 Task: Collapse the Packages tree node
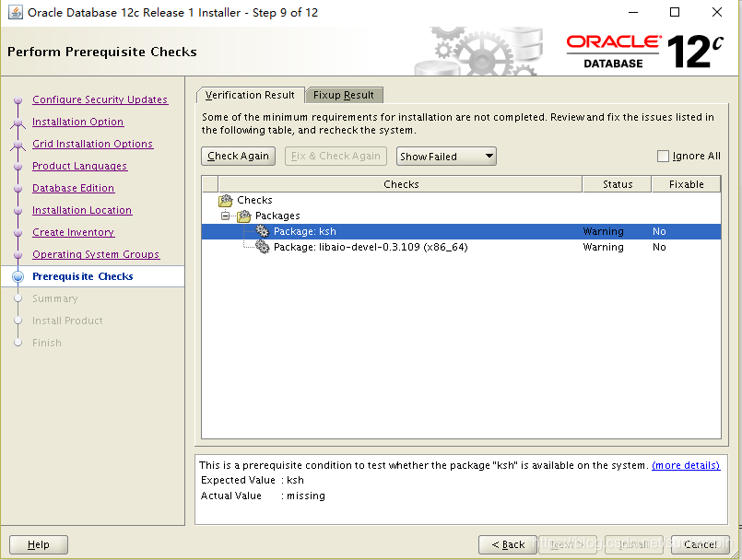pyautogui.click(x=226, y=216)
